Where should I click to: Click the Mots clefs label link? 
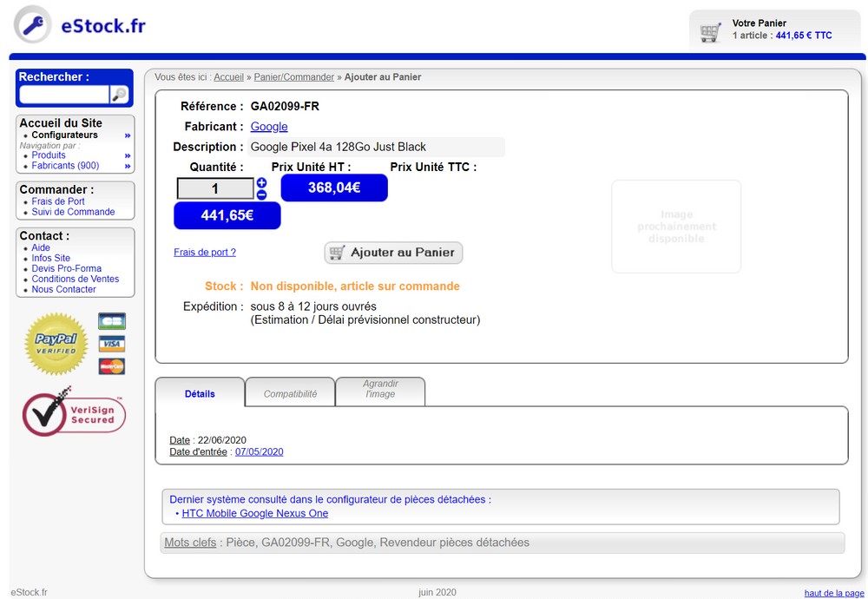pos(190,543)
